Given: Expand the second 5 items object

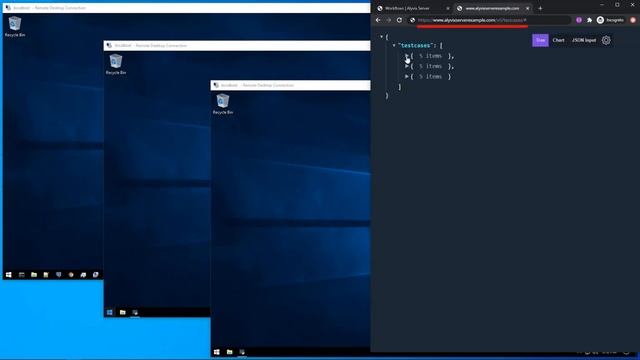Looking at the screenshot, I should pyautogui.click(x=407, y=66).
